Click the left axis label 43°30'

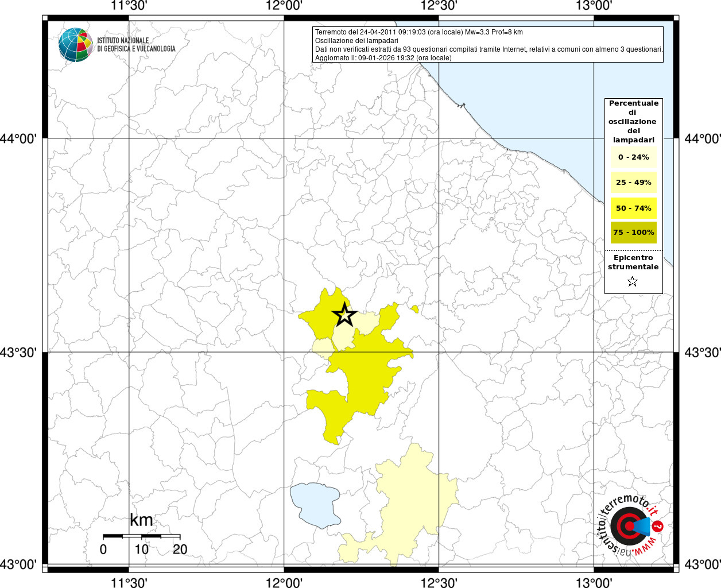[x=18, y=352]
